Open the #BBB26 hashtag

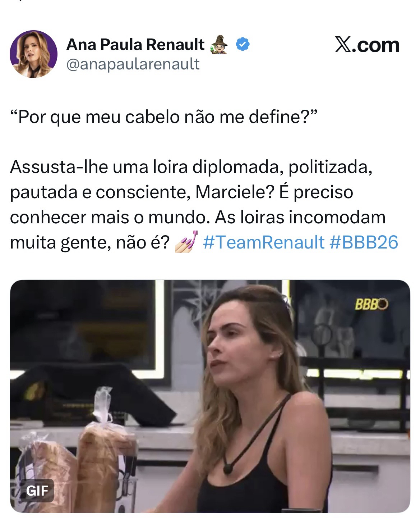tap(364, 242)
